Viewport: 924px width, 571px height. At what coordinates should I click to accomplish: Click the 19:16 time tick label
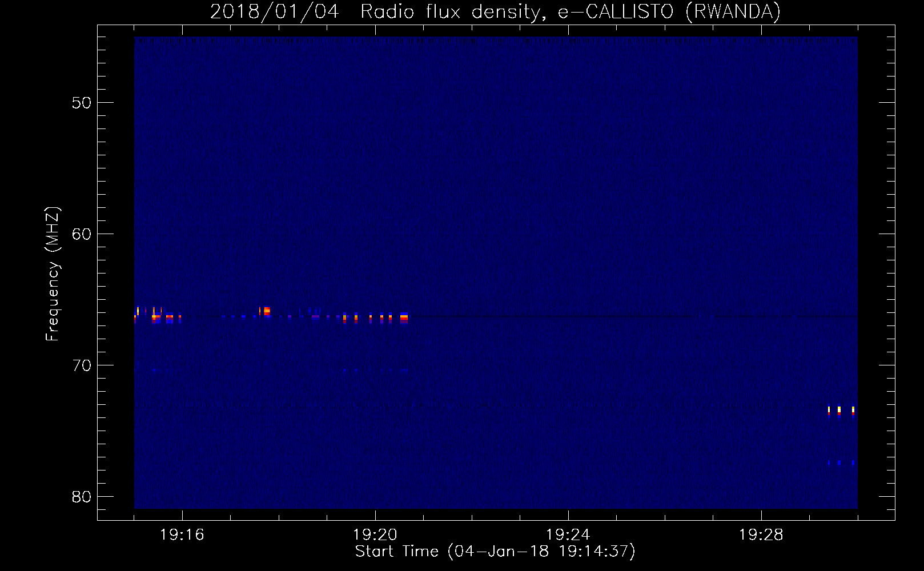(x=182, y=535)
